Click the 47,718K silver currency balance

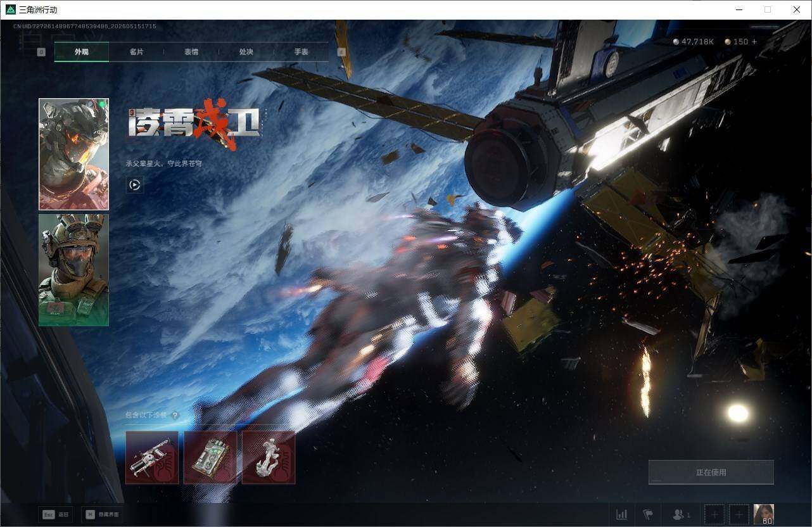pyautogui.click(x=694, y=42)
